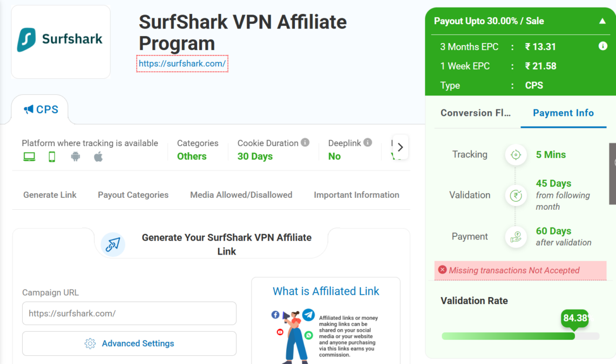
Task: Go to the Payout Categories section
Action: [133, 195]
